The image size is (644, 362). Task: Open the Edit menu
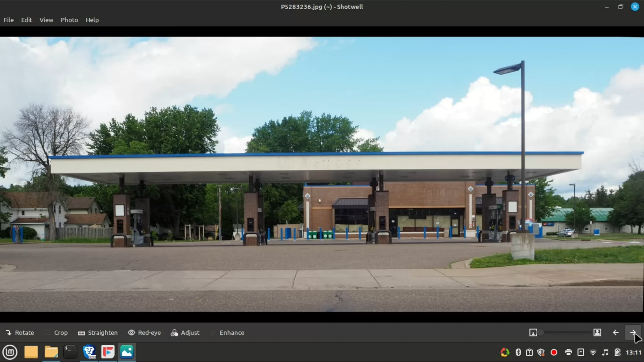(27, 20)
